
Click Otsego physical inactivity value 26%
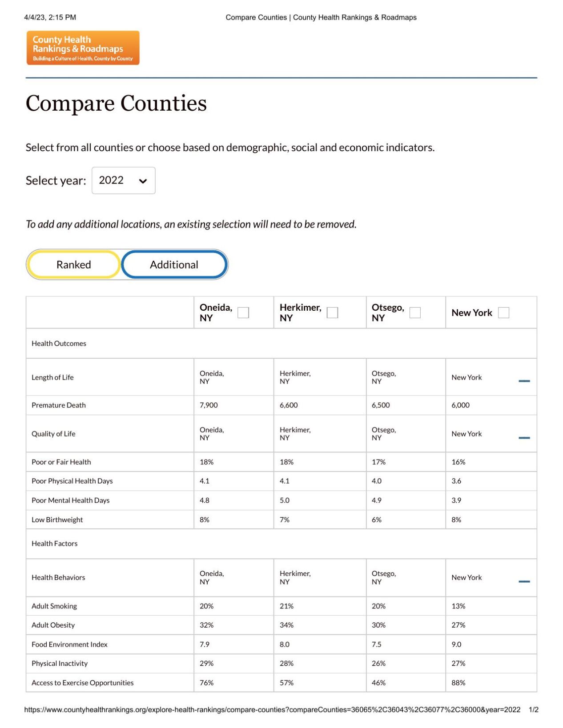(x=378, y=663)
